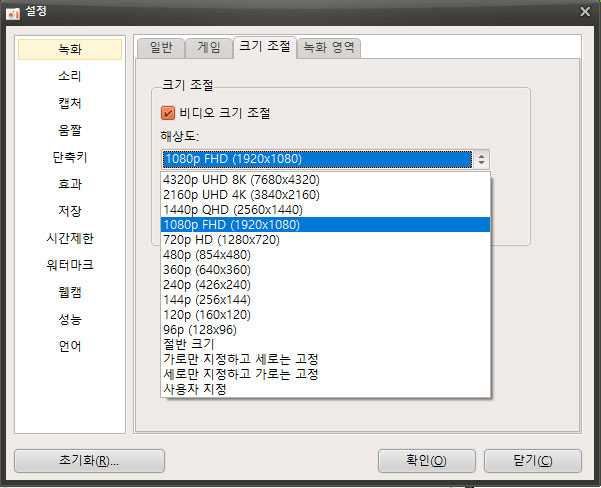The height and width of the screenshot is (488, 601).
Task: Click the 해상도 selected value field
Action: [x=317, y=159]
